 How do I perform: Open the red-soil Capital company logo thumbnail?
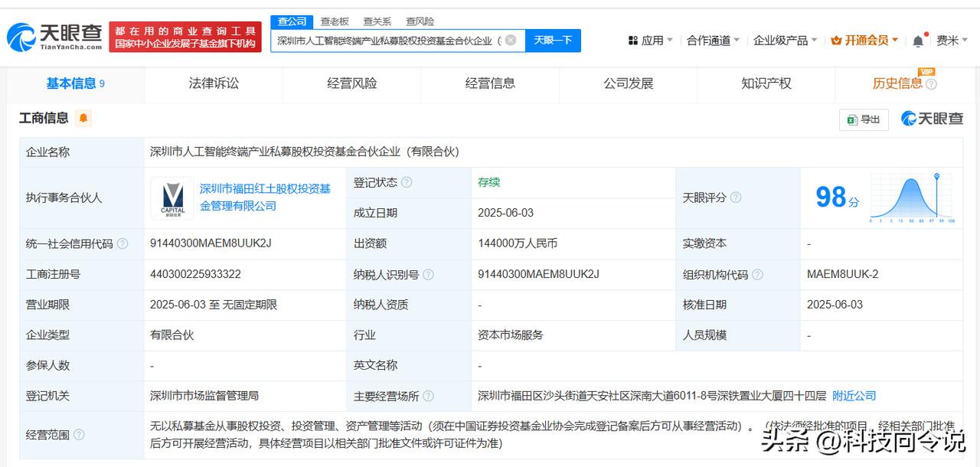172,198
